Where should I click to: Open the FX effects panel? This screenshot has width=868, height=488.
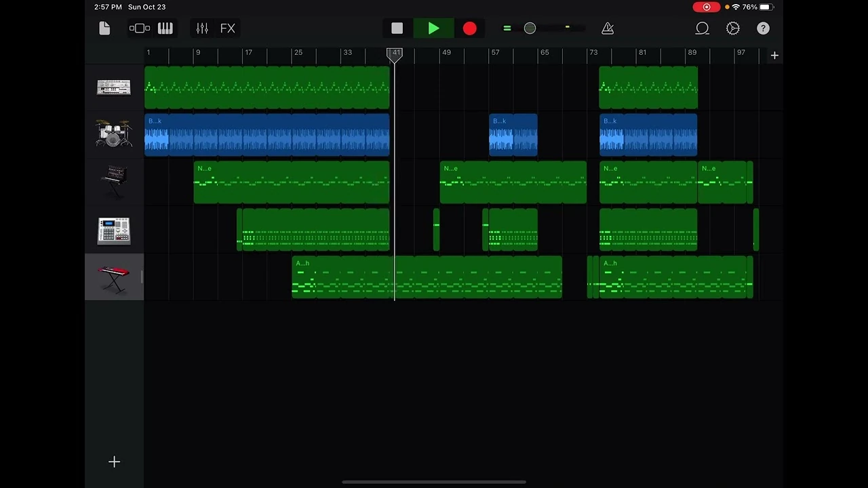[x=227, y=28]
